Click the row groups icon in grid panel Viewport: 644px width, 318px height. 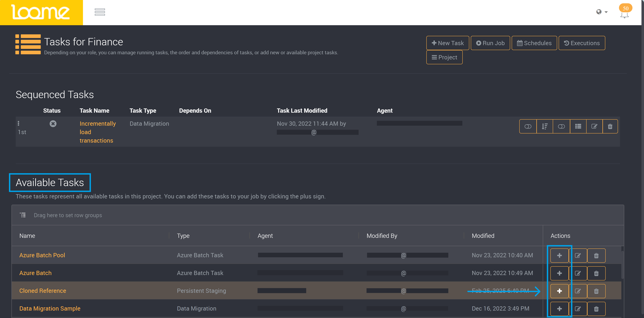point(23,215)
